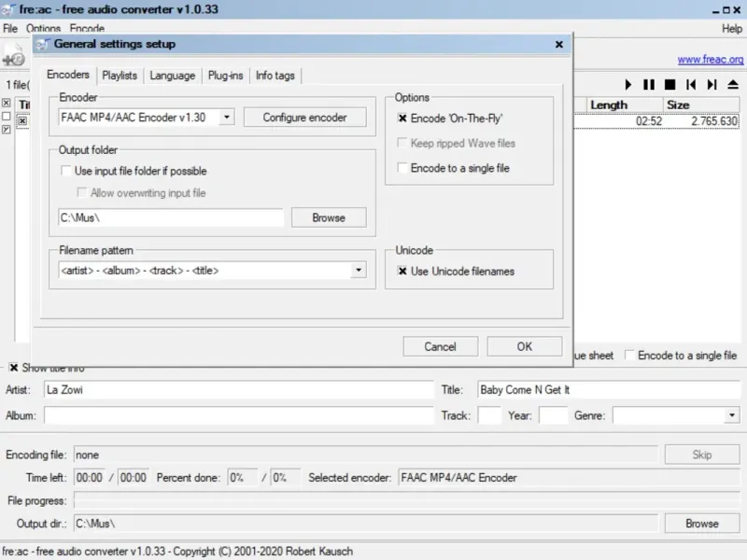Screen dimensions: 747x560
Task: Open the Encode menu
Action: (87, 29)
